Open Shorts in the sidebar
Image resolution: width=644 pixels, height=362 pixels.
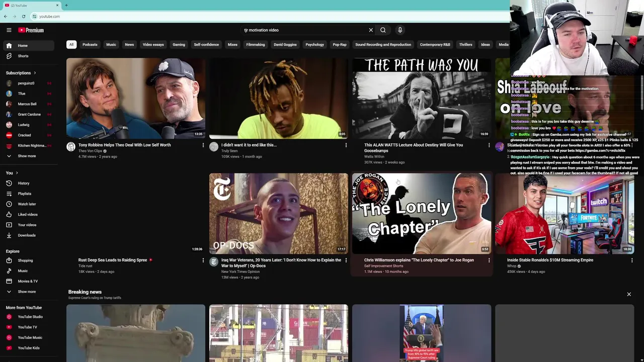[x=30, y=56]
